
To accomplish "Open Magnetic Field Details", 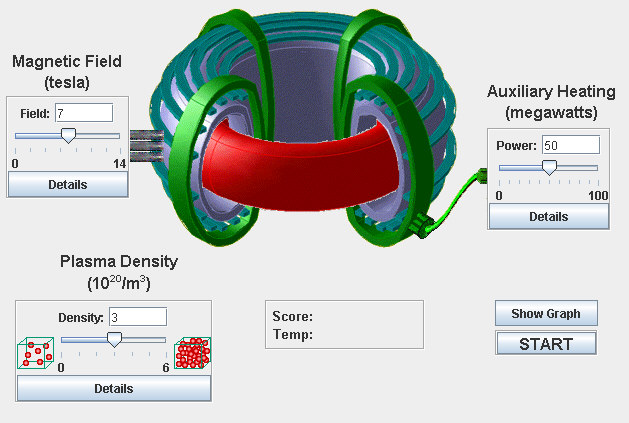I will [x=68, y=184].
